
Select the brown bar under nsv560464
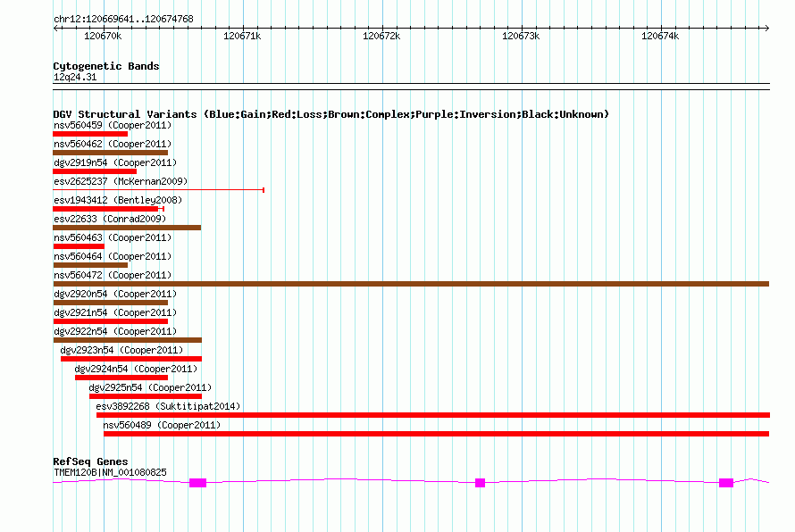click(x=90, y=265)
